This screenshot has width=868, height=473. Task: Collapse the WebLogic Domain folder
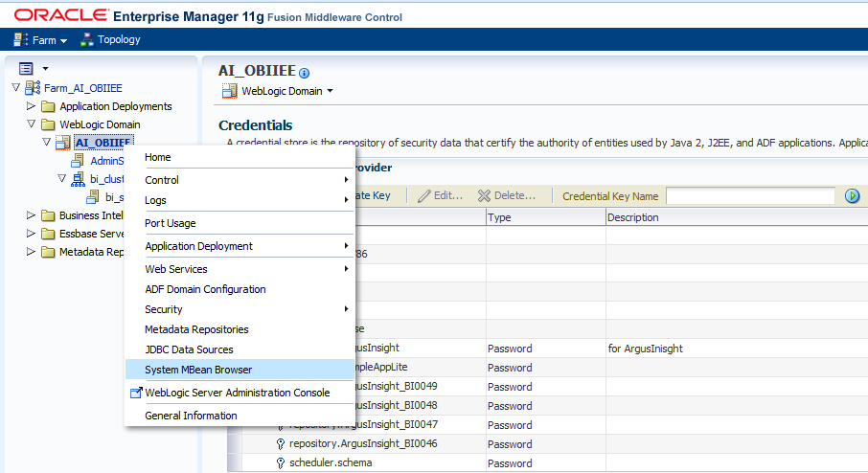coord(31,124)
